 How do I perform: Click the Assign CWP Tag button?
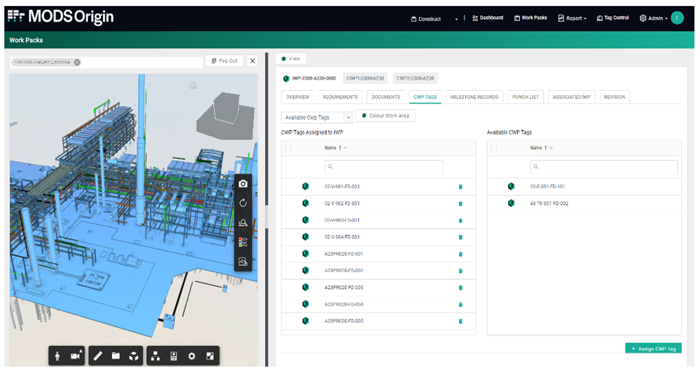click(654, 348)
